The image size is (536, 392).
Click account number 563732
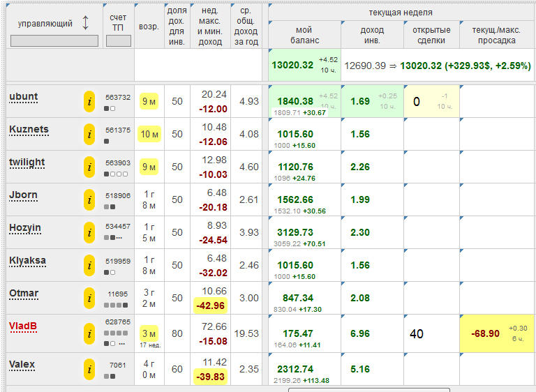pos(118,98)
